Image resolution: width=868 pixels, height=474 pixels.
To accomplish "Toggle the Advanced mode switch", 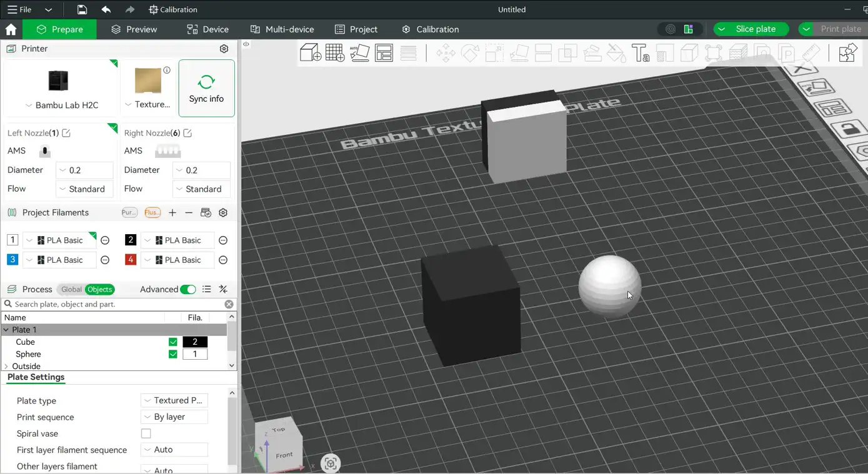I will point(188,289).
